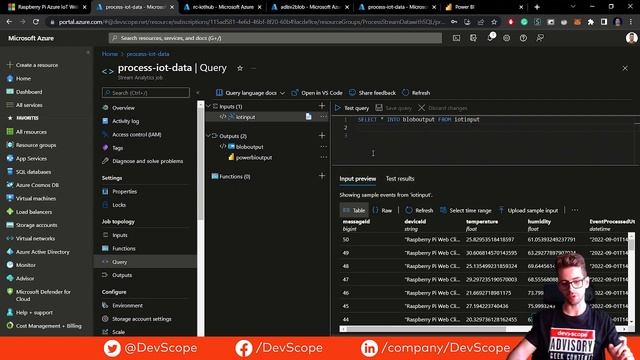The image size is (640, 360).
Task: Open Access control (IAM) menu item
Action: [x=136, y=134]
